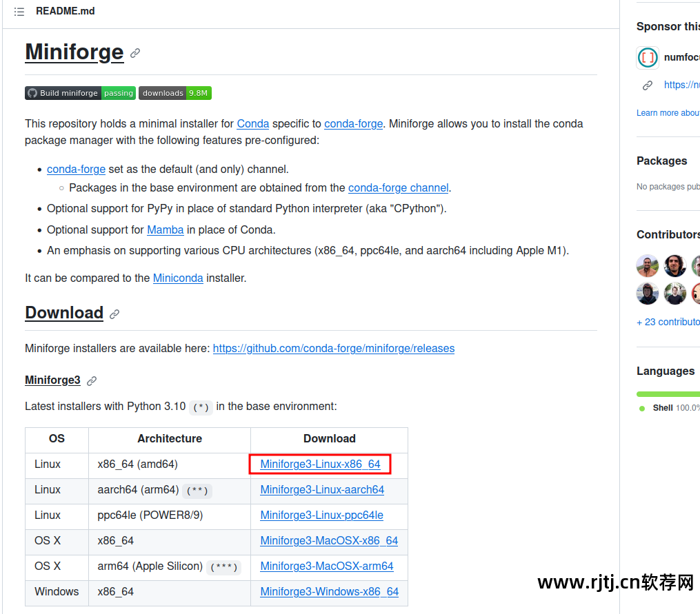Open the first contributor avatar in top row
The width and height of the screenshot is (700, 614).
pyautogui.click(x=648, y=266)
